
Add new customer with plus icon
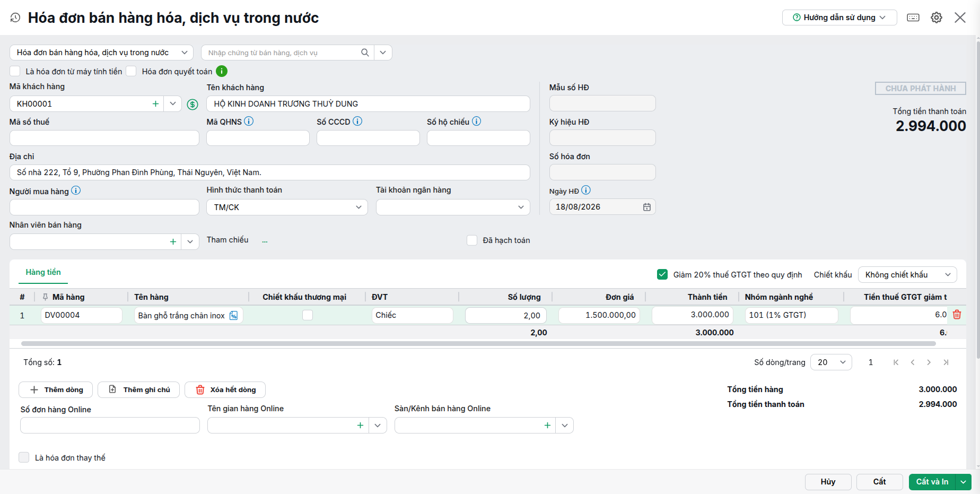click(155, 104)
